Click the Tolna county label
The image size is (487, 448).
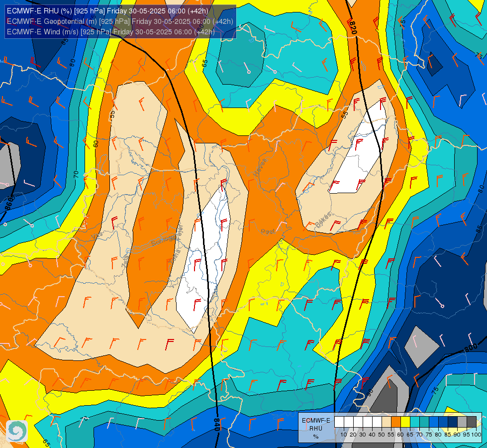[174, 257]
